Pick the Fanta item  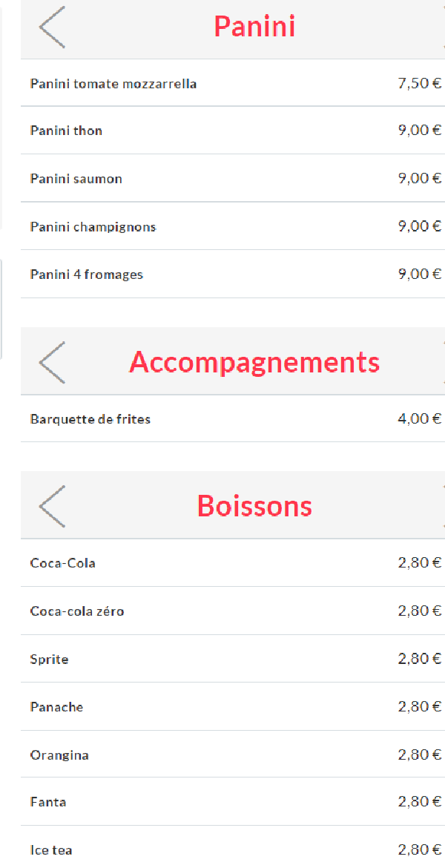click(233, 801)
